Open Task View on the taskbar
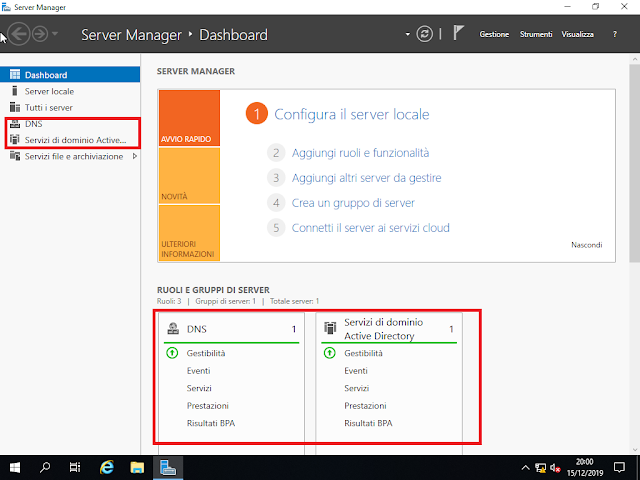Image resolution: width=640 pixels, height=480 pixels. pyautogui.click(x=75, y=467)
